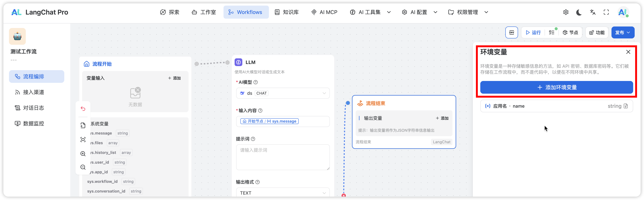The width and height of the screenshot is (644, 200).
Task: Enter fullscreen using the fullscreen icon
Action: [606, 12]
